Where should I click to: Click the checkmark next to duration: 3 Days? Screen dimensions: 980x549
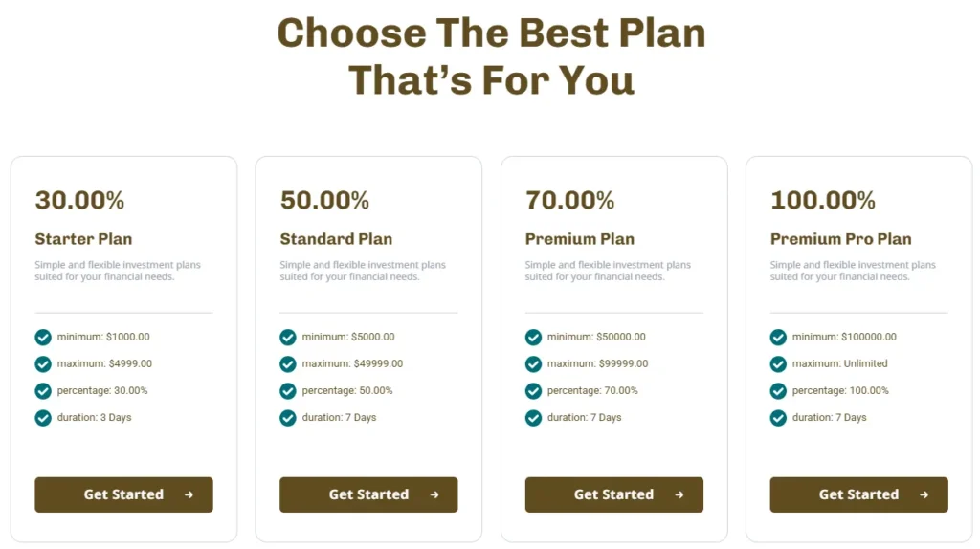[x=43, y=417]
